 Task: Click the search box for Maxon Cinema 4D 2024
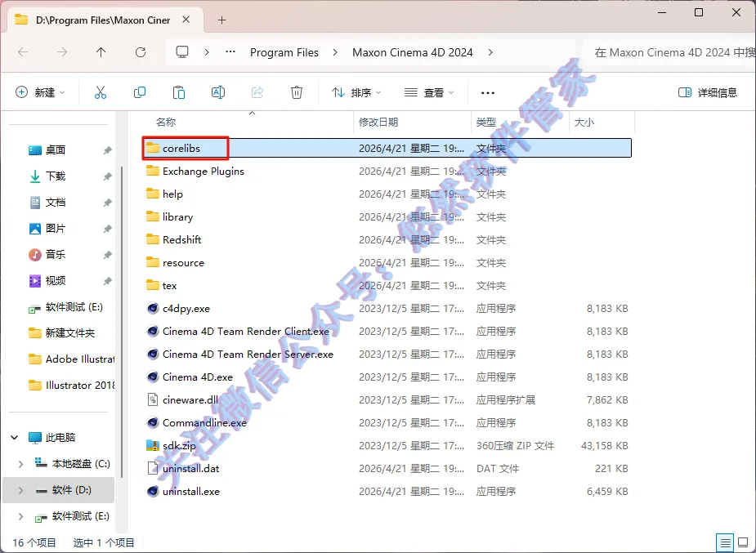coord(669,52)
